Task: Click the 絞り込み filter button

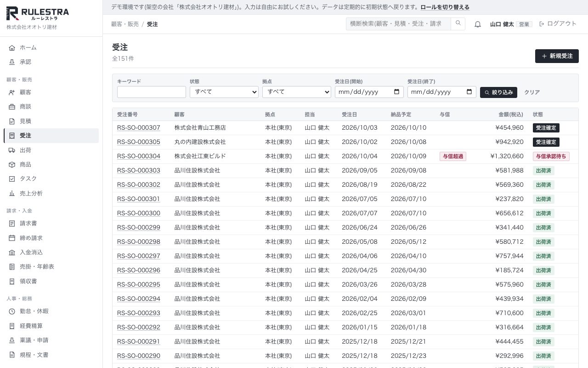Action: (498, 92)
